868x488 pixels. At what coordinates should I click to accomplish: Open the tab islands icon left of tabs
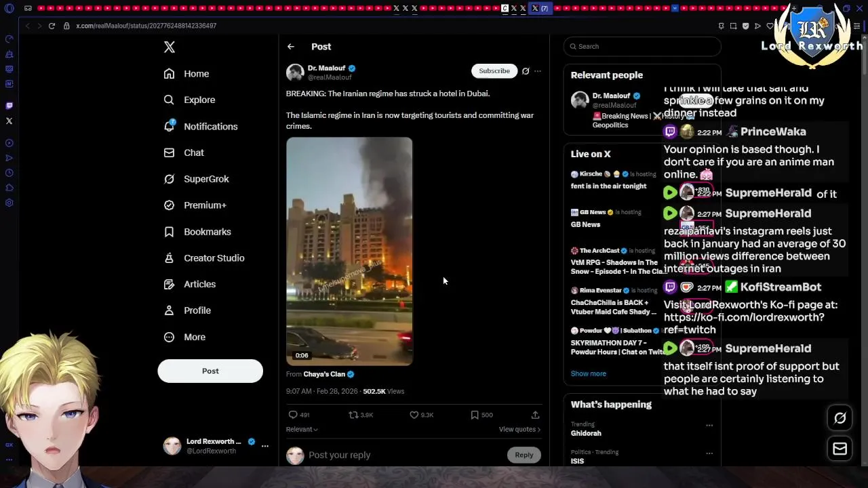coord(28,8)
